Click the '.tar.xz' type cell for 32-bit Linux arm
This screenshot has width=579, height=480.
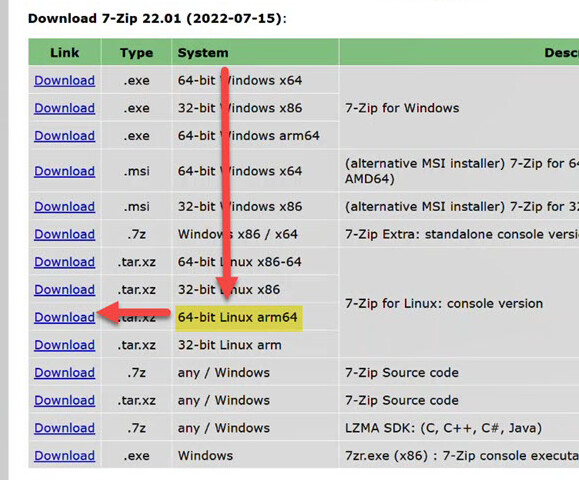click(136, 345)
